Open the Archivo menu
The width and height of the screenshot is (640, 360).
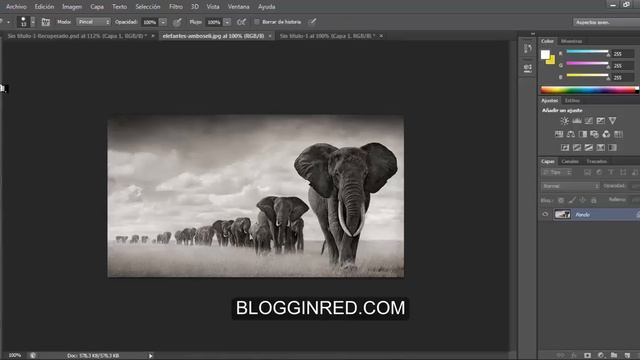[16, 7]
